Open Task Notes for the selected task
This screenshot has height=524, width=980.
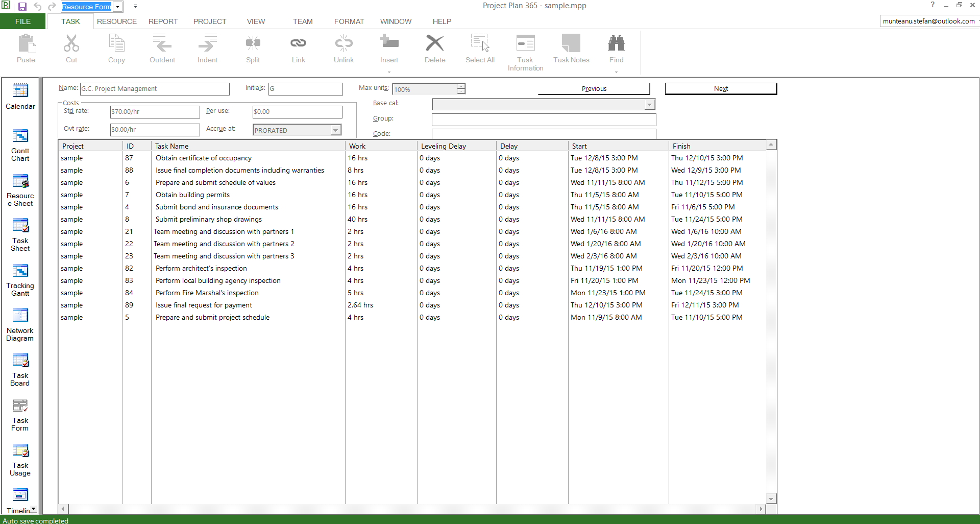click(x=571, y=49)
